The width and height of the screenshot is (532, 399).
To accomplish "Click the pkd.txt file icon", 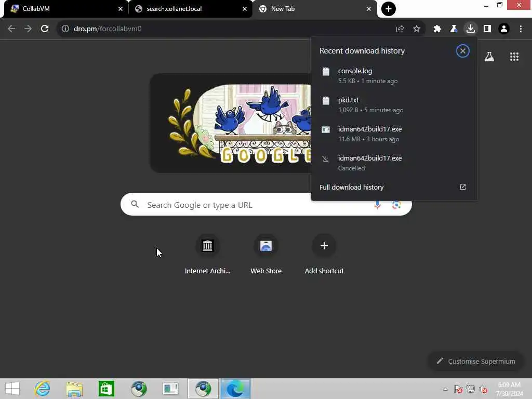I will pos(326,100).
